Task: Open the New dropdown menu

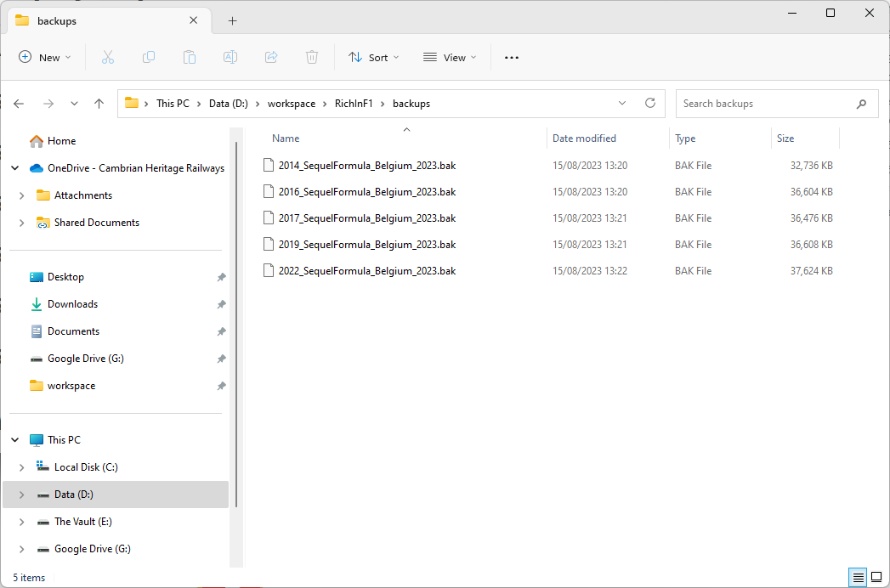Action: (45, 57)
